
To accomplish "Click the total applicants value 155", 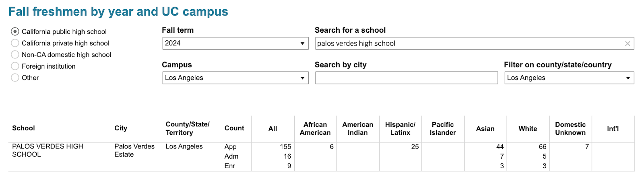I will (x=285, y=147).
